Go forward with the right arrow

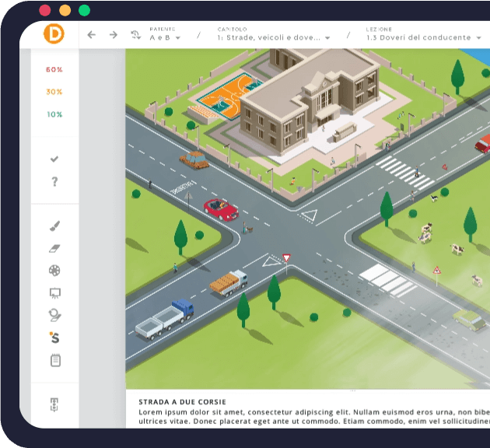click(x=114, y=35)
